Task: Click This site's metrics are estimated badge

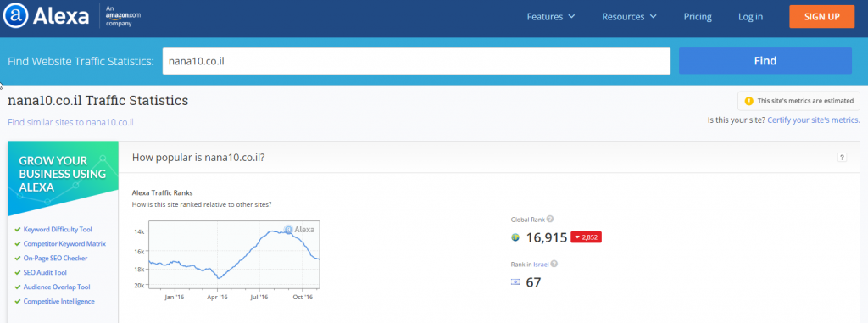Action: tap(798, 101)
